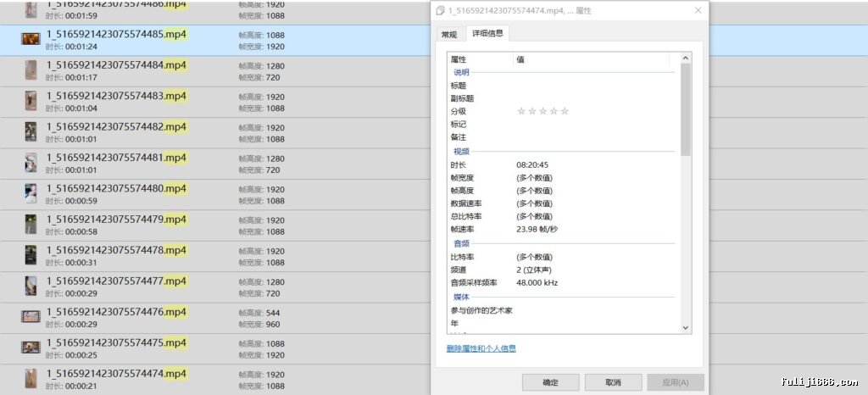The width and height of the screenshot is (868, 395).
Task: Click thumbnail of file ending 574485.mp4
Action: [31, 39]
